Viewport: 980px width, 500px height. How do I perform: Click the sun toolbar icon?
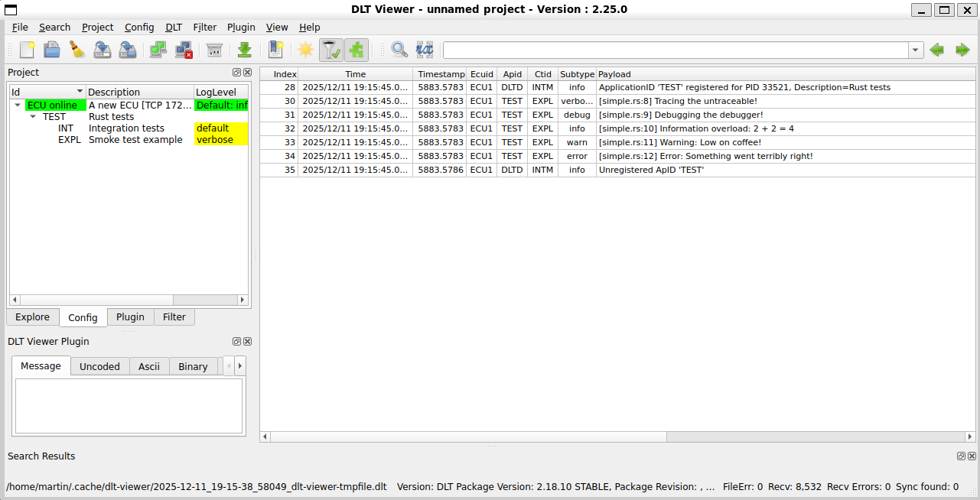[306, 50]
